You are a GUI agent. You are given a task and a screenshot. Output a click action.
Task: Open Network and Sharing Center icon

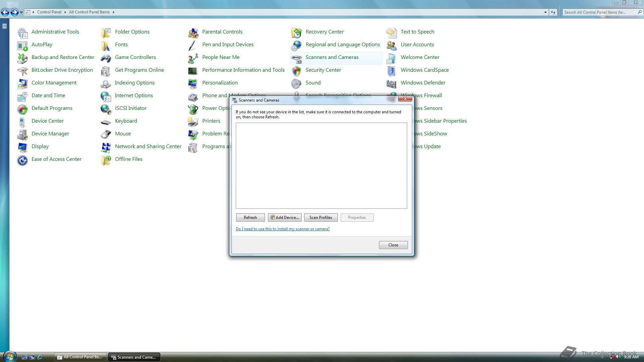(x=106, y=147)
